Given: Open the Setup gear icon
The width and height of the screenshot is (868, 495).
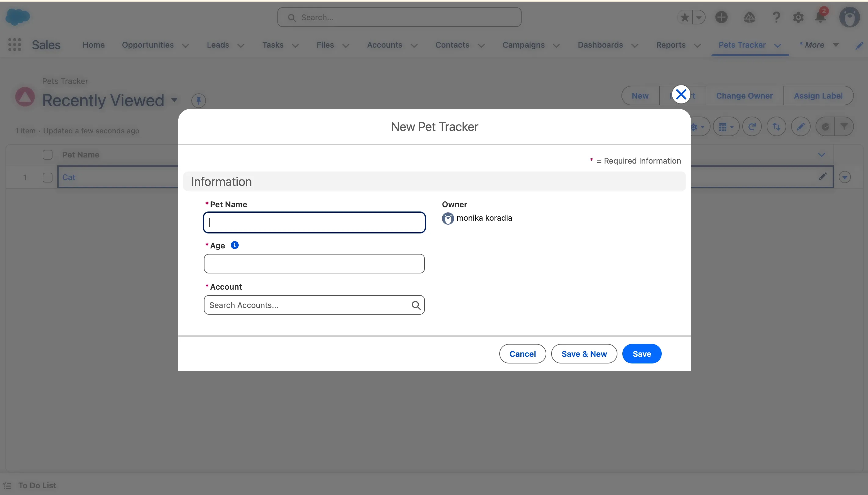Looking at the screenshot, I should [x=798, y=17].
